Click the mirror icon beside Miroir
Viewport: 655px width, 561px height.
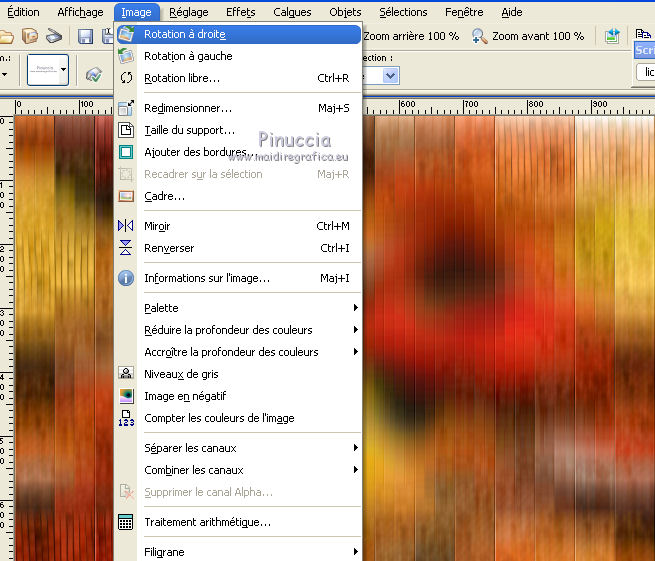(126, 226)
